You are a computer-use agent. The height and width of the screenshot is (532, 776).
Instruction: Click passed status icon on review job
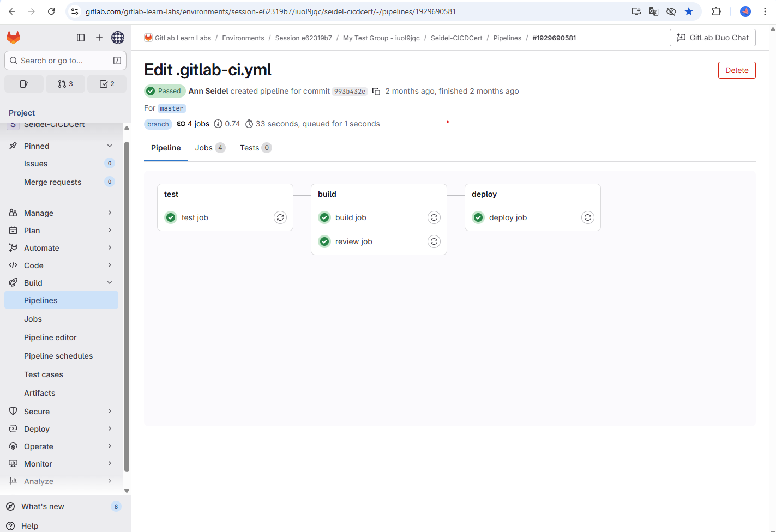(x=324, y=241)
